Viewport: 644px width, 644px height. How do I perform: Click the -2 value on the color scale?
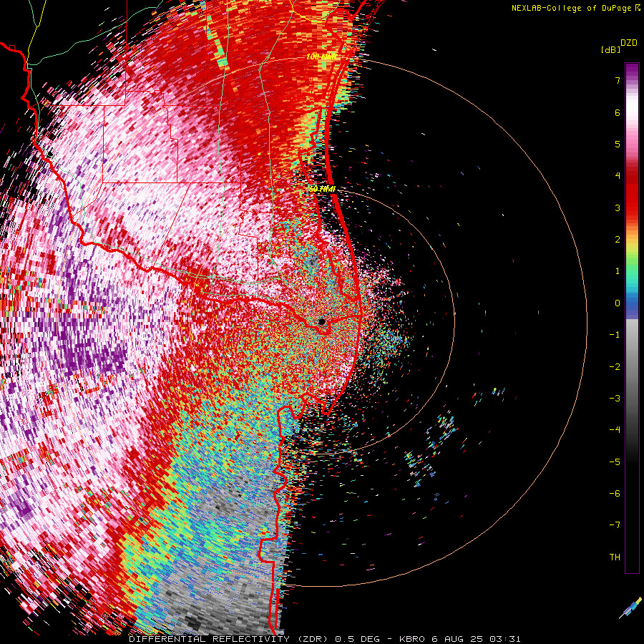(615, 367)
